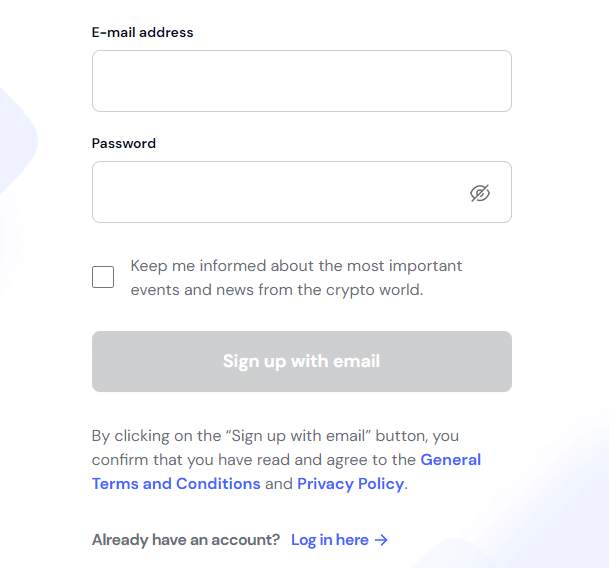This screenshot has height=568, width=609.
Task: Click the "By clicking on the" disclaimer text
Action: click(155, 436)
